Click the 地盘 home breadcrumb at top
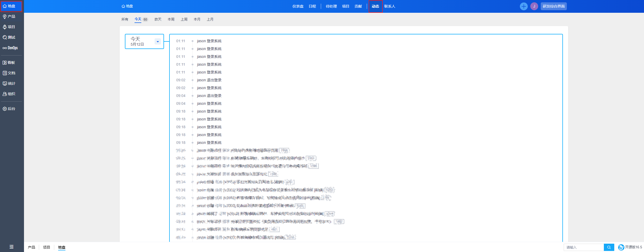This screenshot has height=252, width=644. point(127,6)
